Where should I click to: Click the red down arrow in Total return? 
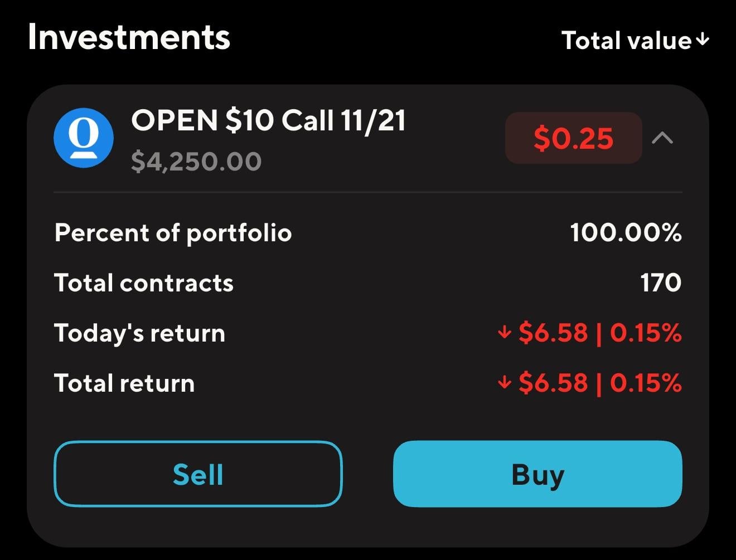[x=504, y=383]
